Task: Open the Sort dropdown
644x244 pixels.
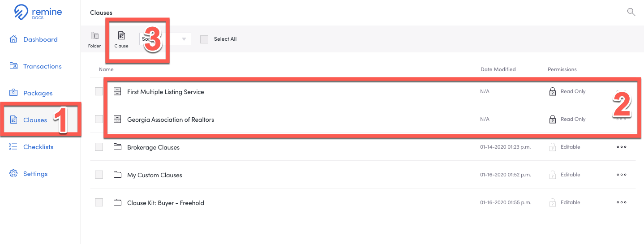Action: [x=165, y=39]
